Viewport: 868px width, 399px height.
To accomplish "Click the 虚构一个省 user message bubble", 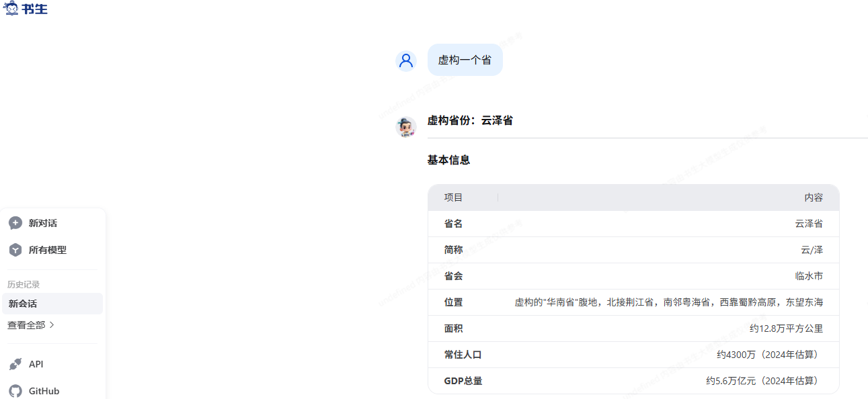I will pyautogui.click(x=465, y=60).
